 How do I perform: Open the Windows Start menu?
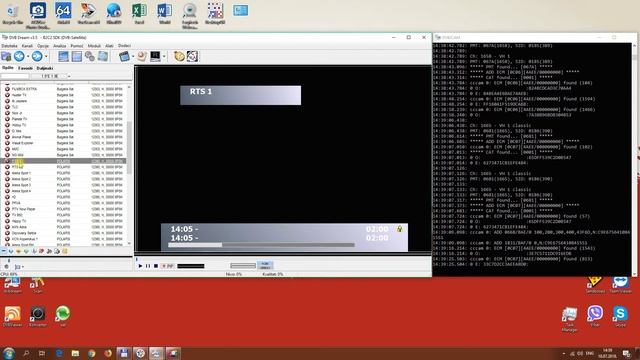[x=8, y=353]
